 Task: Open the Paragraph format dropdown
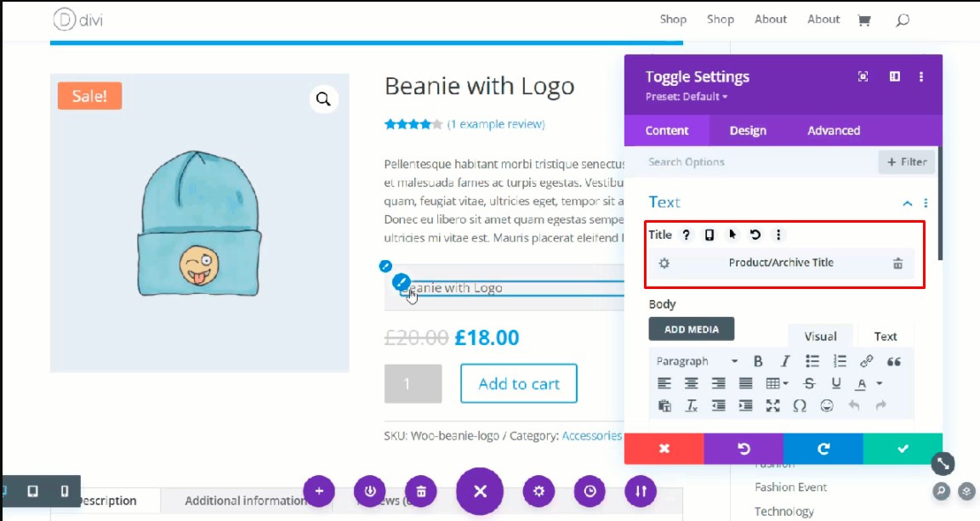(x=694, y=361)
